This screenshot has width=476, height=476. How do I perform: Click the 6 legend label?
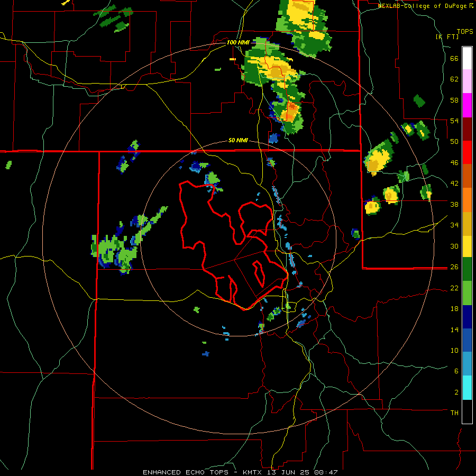coord(456,371)
